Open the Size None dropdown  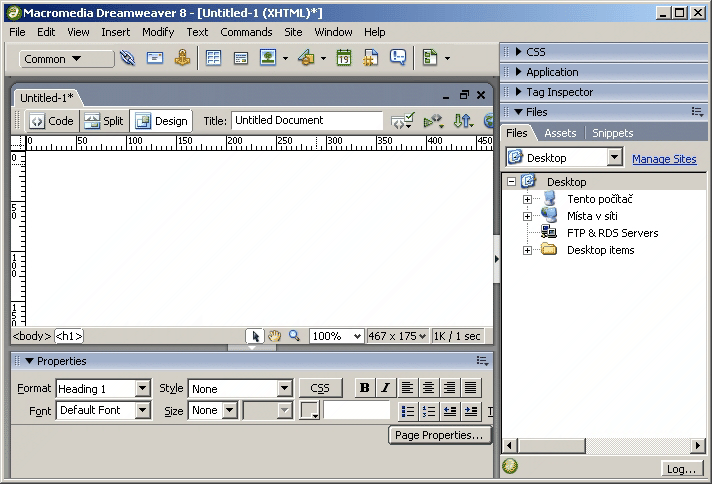[x=230, y=410]
